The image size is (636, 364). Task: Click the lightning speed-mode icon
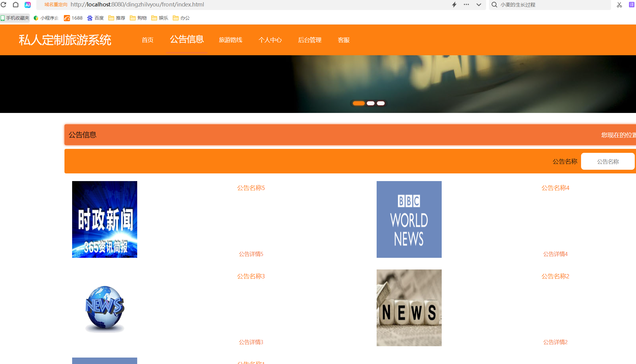(454, 5)
